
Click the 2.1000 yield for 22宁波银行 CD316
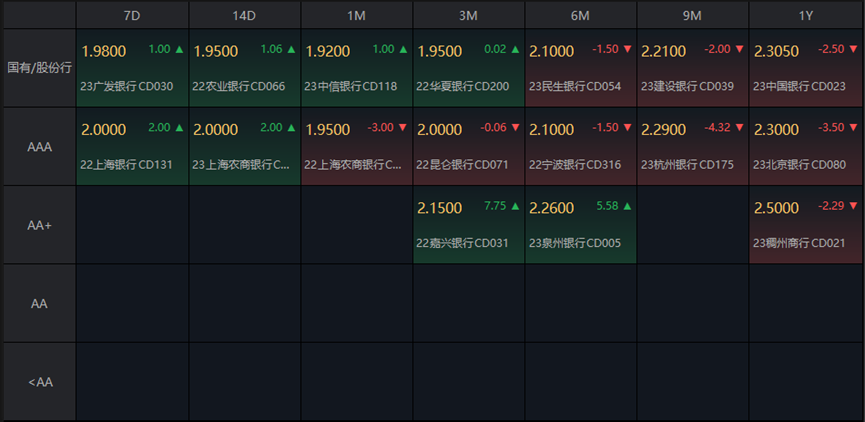551,130
